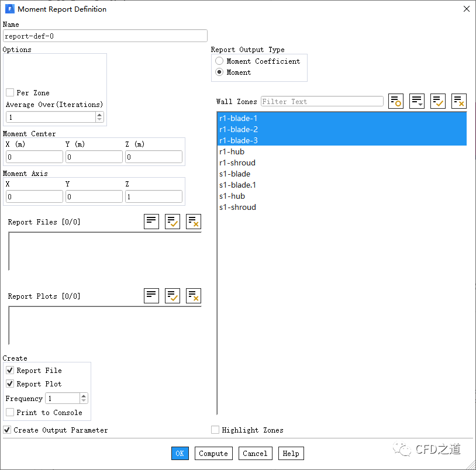Open Wall Zones filter options dropdown
Image resolution: width=476 pixels, height=470 pixels.
pyautogui.click(x=417, y=101)
